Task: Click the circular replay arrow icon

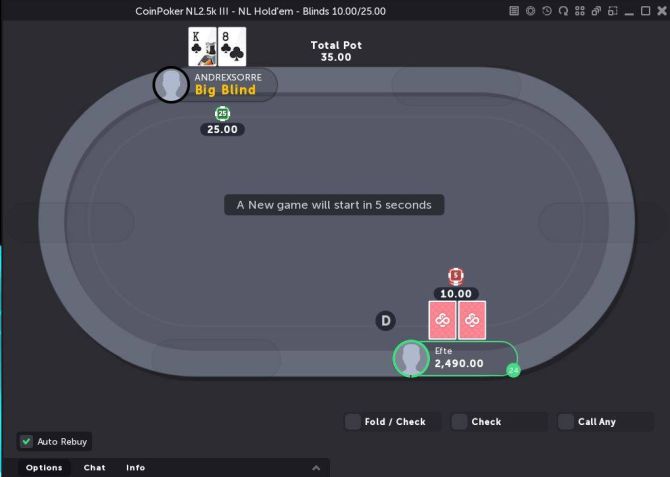Action: [x=563, y=11]
